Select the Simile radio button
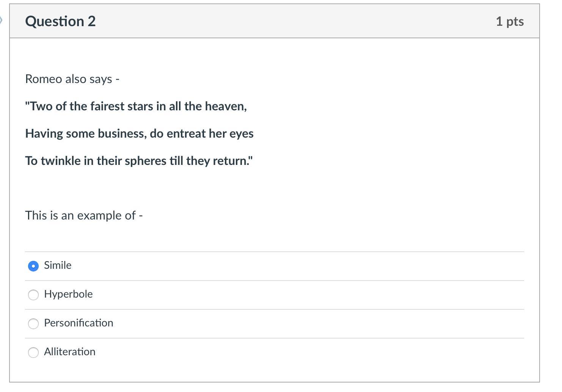 (x=33, y=266)
